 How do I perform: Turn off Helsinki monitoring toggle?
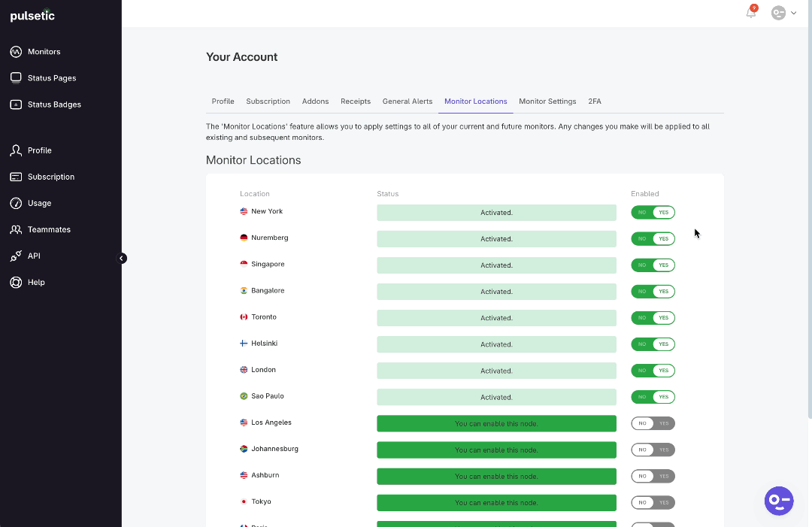(x=653, y=344)
